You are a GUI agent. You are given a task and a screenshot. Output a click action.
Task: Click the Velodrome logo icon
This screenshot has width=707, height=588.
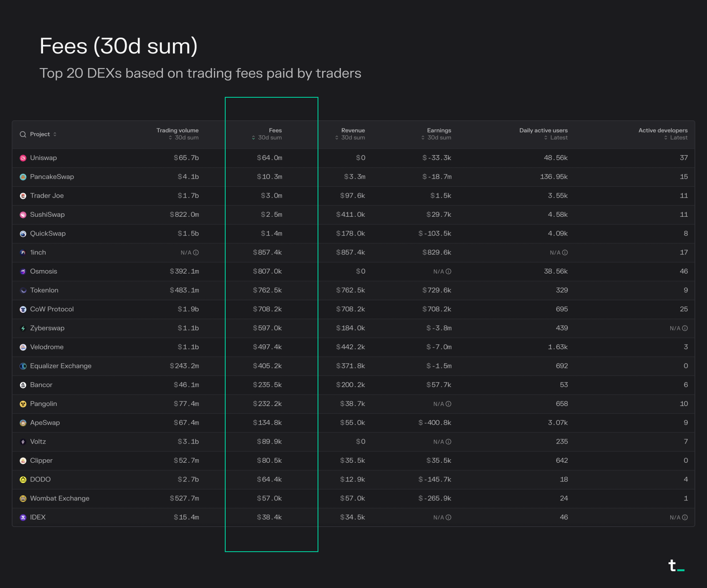tap(23, 347)
